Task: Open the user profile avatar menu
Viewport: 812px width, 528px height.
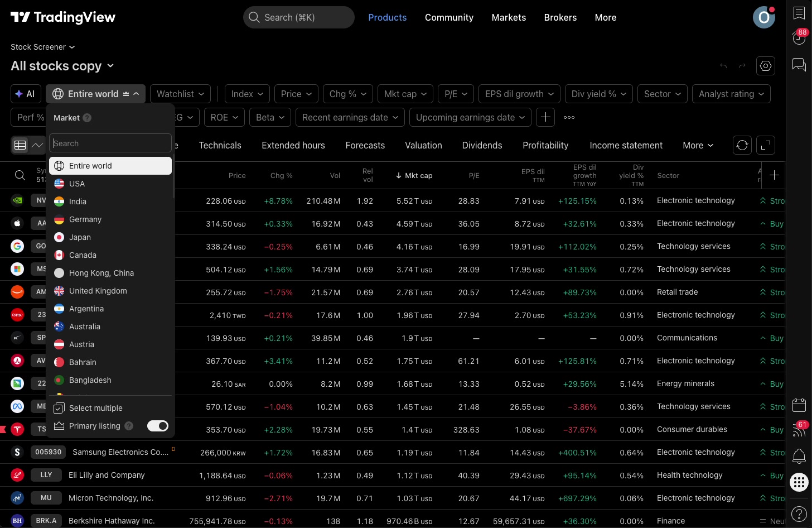Action: tap(764, 17)
